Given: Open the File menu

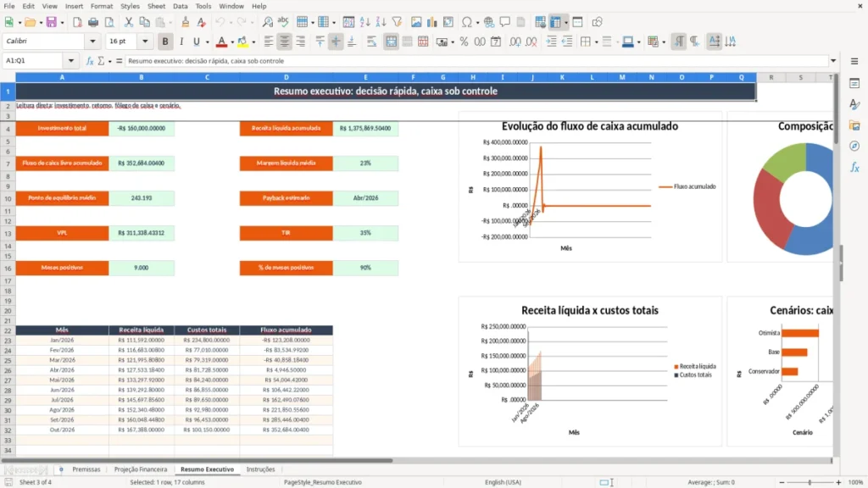Looking at the screenshot, I should point(9,6).
